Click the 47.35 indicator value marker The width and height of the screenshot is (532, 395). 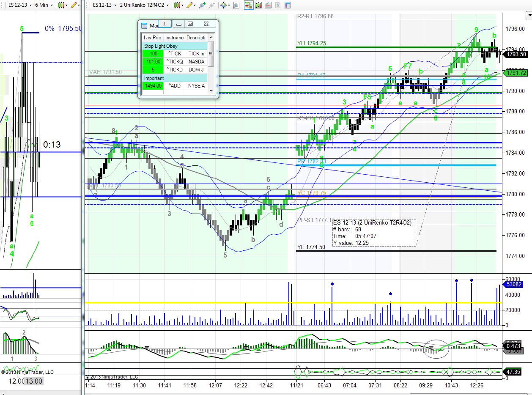513,372
